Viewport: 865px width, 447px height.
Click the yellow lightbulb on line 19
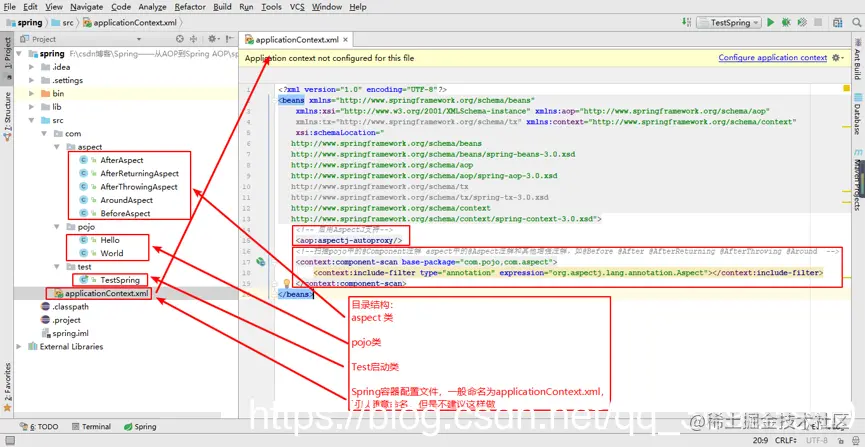(x=286, y=283)
